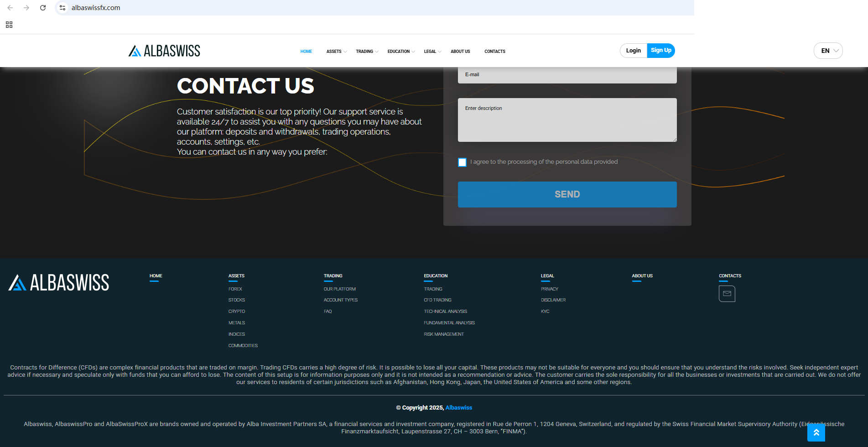
Task: Open the site information icon in address bar
Action: pyautogui.click(x=62, y=8)
